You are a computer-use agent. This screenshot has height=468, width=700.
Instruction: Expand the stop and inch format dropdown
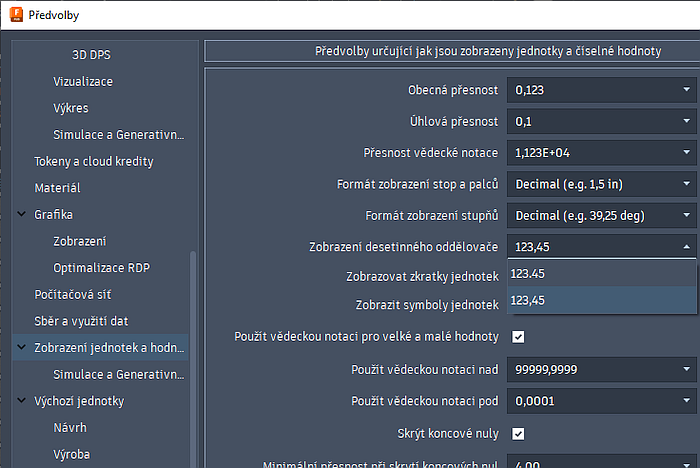602,184
